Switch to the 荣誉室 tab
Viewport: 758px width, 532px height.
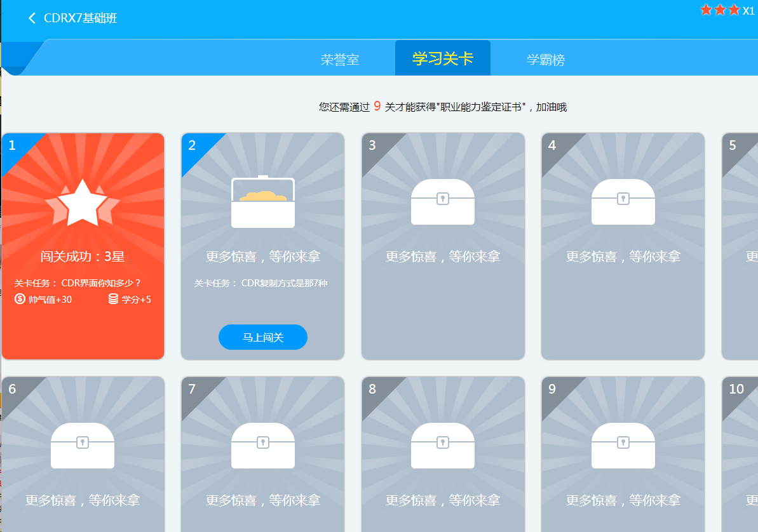click(x=340, y=60)
